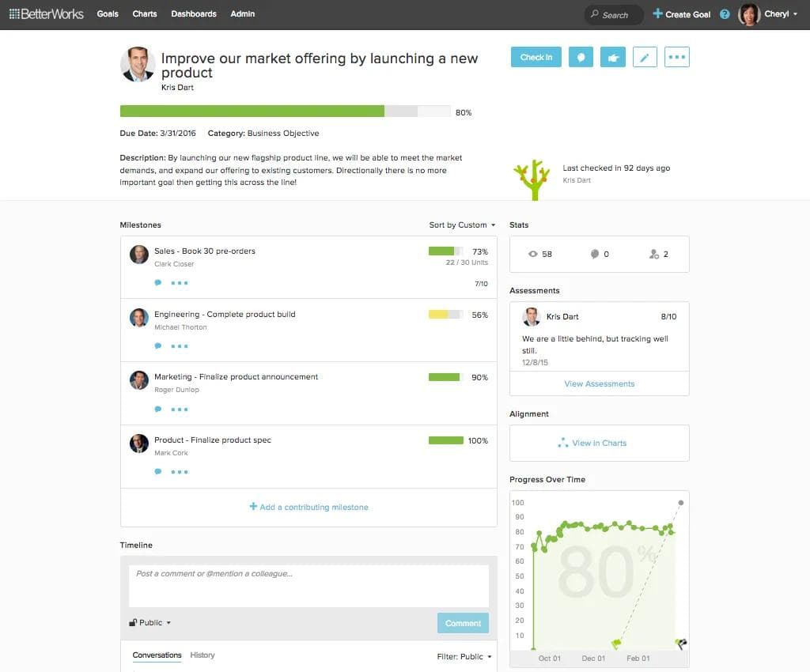Switch to the History tab

(202, 655)
